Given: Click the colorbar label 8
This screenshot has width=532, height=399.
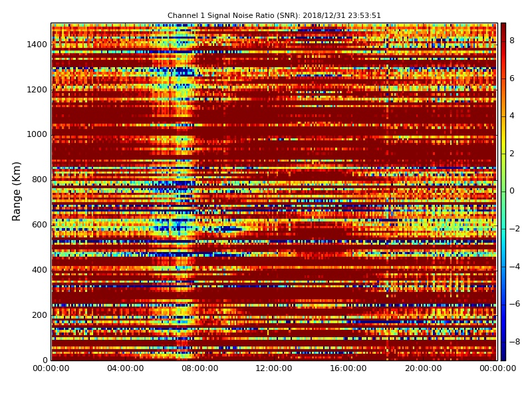Looking at the screenshot, I should [x=512, y=41].
